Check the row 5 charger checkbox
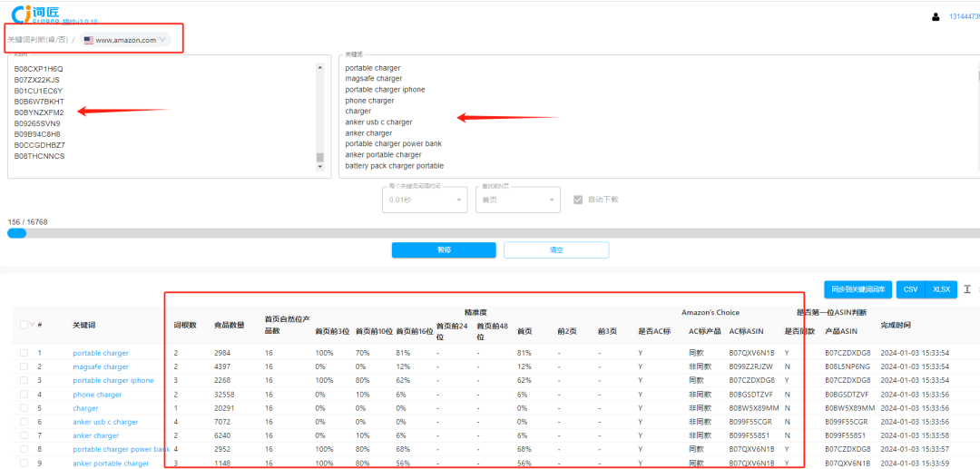 click(24, 408)
